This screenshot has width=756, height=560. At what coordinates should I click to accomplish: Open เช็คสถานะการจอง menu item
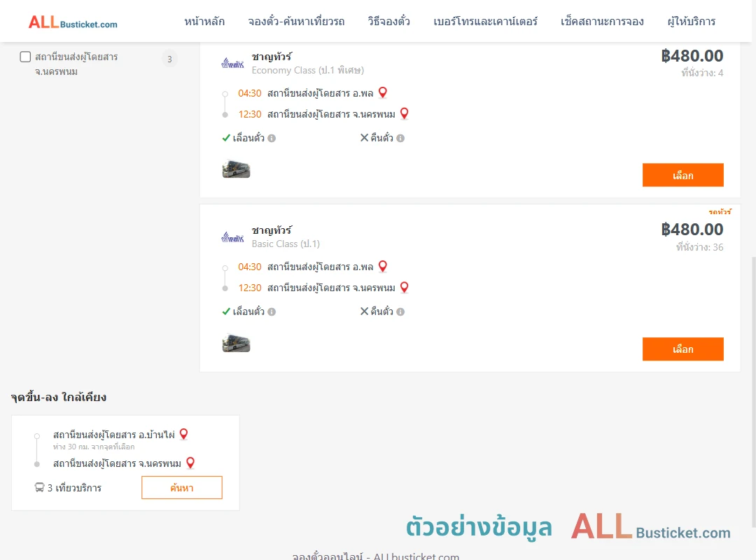click(602, 22)
